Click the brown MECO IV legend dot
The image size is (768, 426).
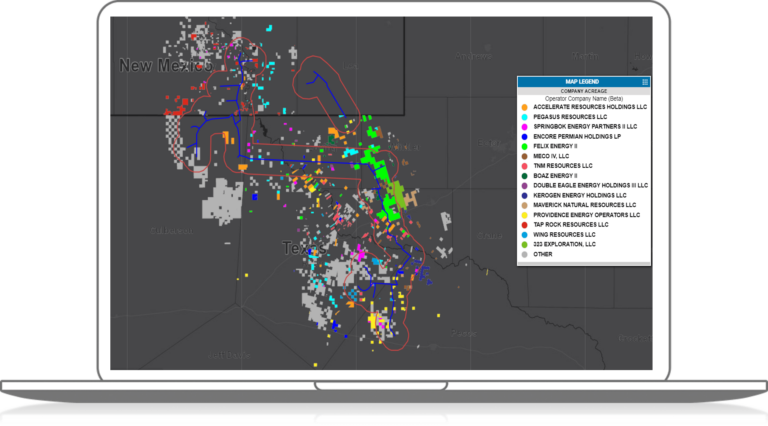pyautogui.click(x=525, y=156)
